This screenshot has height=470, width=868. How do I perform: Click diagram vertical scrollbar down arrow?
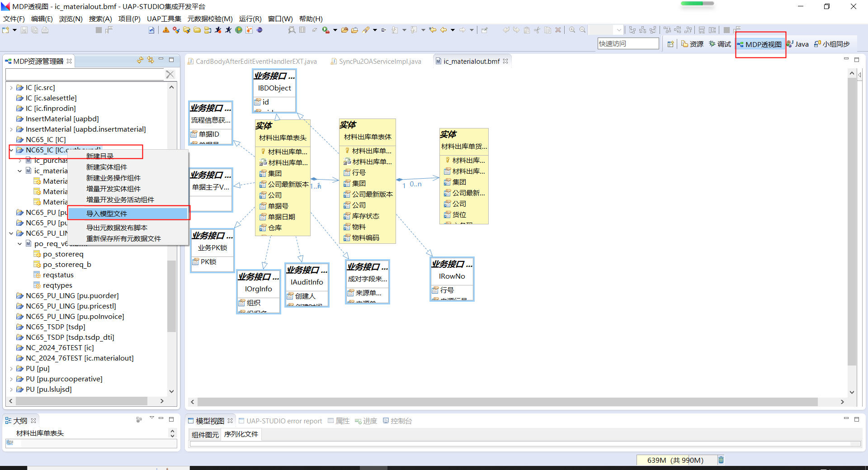click(x=852, y=392)
